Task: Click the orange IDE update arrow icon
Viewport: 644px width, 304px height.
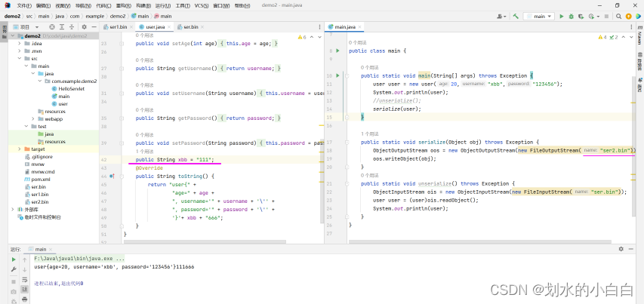Action: point(628,17)
